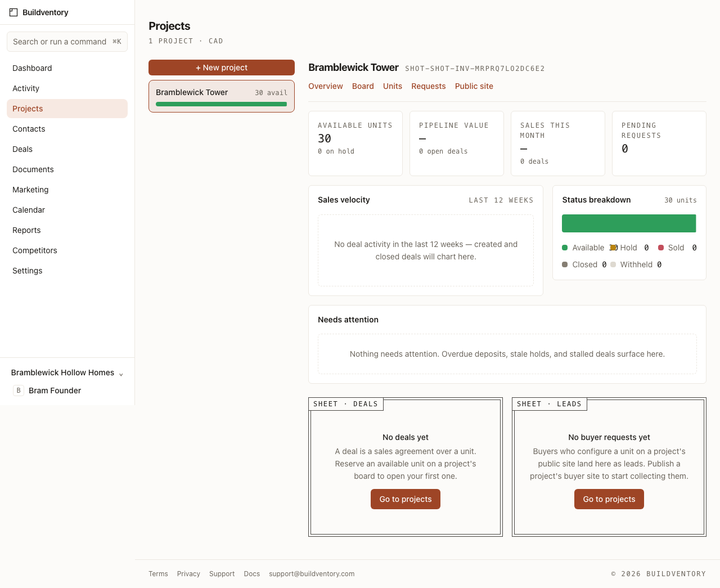Screen dimensions: 720x588
Task: Click the support@buildventory.com email link
Action: 312,574
